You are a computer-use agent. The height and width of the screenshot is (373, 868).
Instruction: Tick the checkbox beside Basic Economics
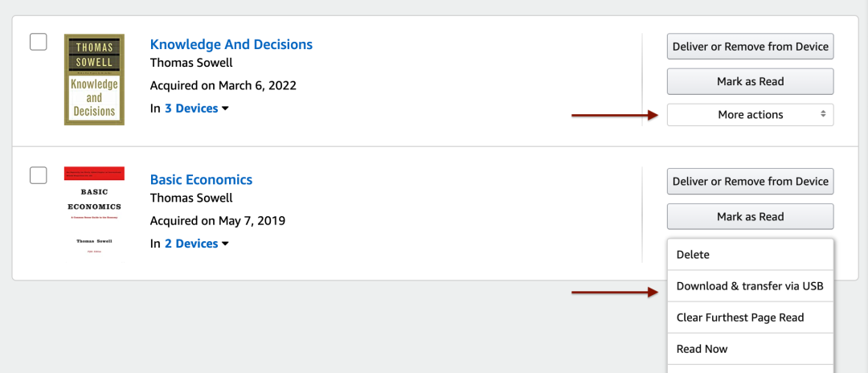tap(39, 175)
